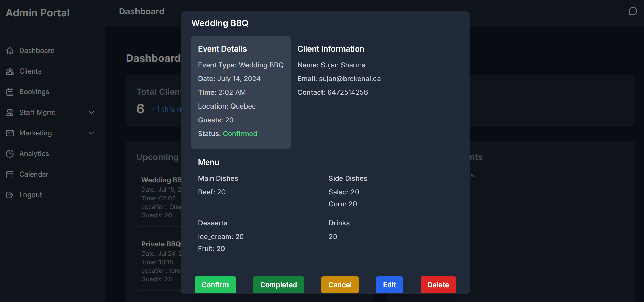Select the Private BBQ upcoming event card
Image resolution: width=644 pixels, height=302 pixels.
point(161,261)
